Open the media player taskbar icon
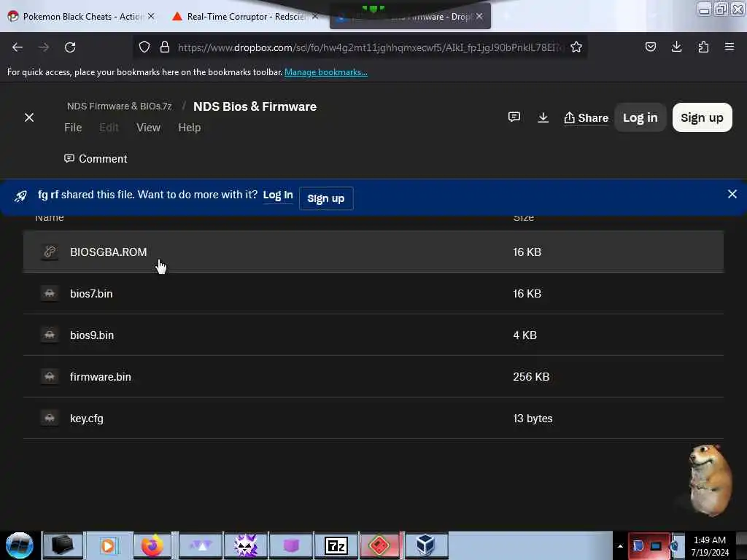 click(108, 545)
